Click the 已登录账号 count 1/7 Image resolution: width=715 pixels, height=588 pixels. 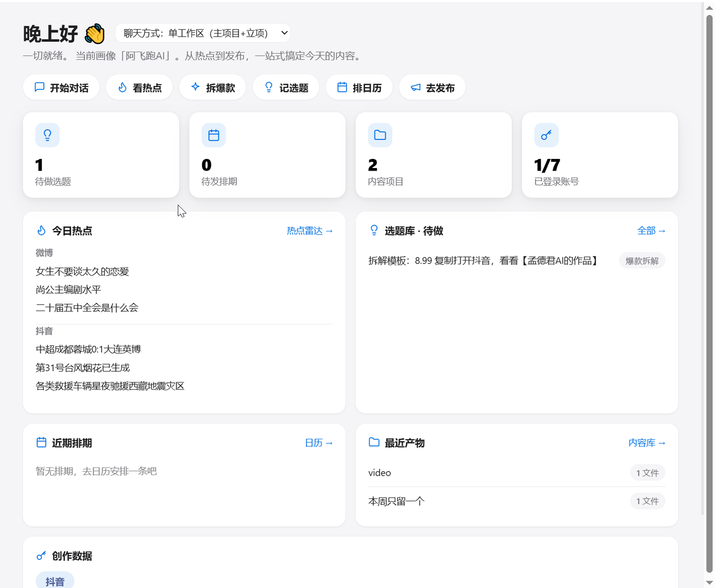coord(547,165)
